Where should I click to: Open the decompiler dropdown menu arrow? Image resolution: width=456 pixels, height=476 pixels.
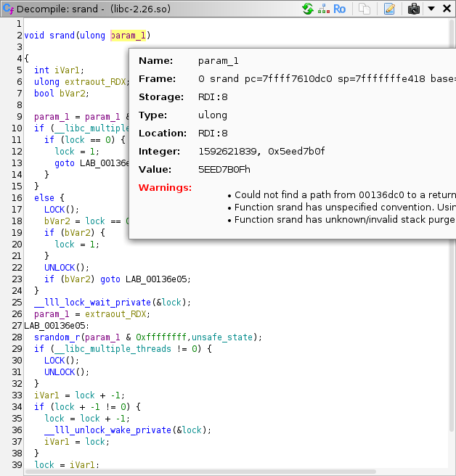pyautogui.click(x=431, y=9)
